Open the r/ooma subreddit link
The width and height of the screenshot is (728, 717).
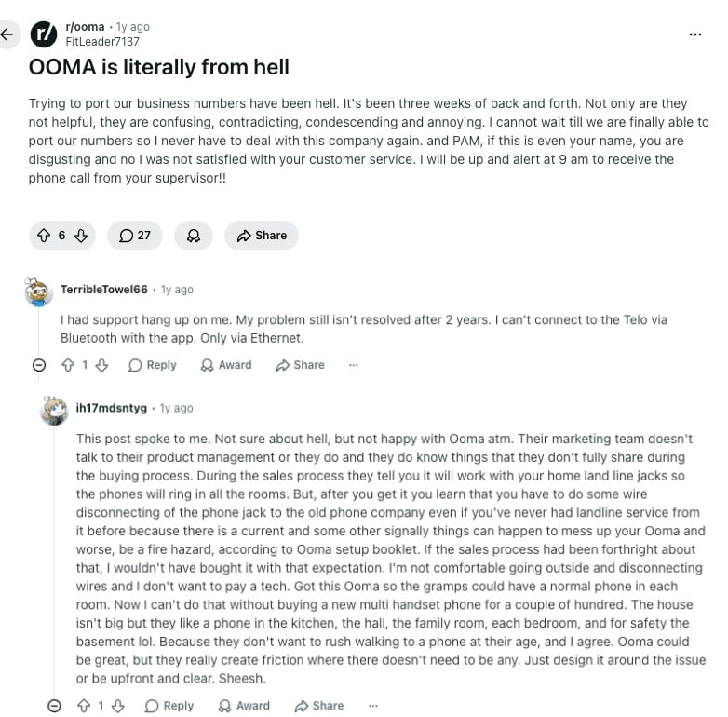coord(85,27)
